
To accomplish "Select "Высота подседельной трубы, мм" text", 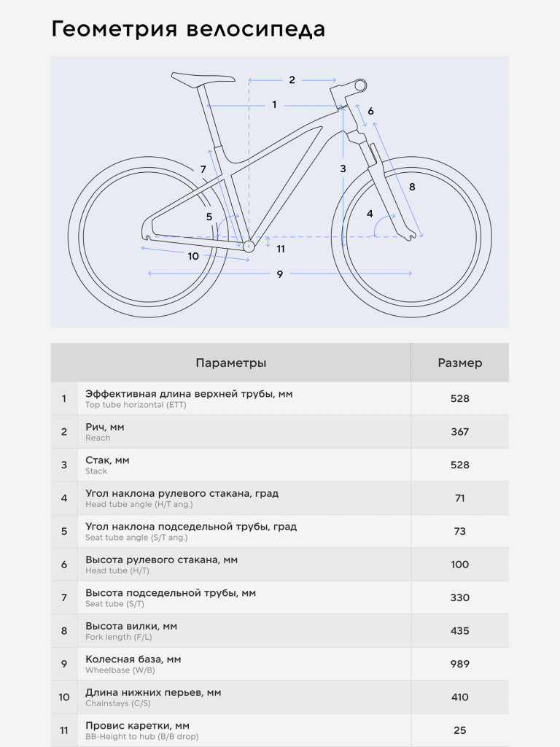I will [x=171, y=593].
